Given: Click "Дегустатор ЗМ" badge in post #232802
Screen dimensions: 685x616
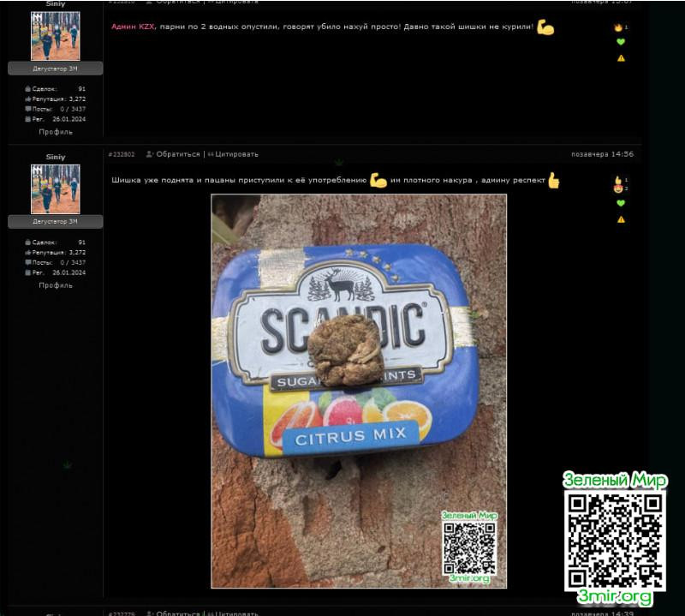Looking at the screenshot, I should [56, 221].
